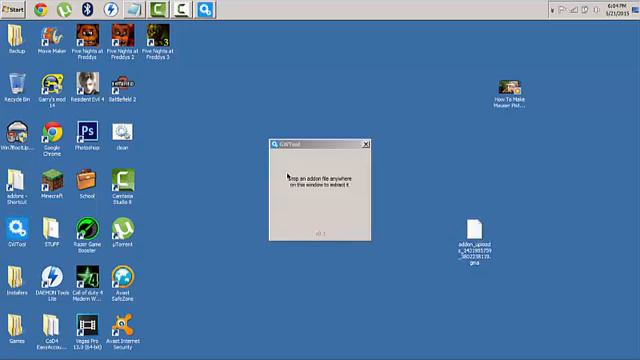Select the Movie Maker desktop icon
The image size is (640, 360).
pos(52,39)
